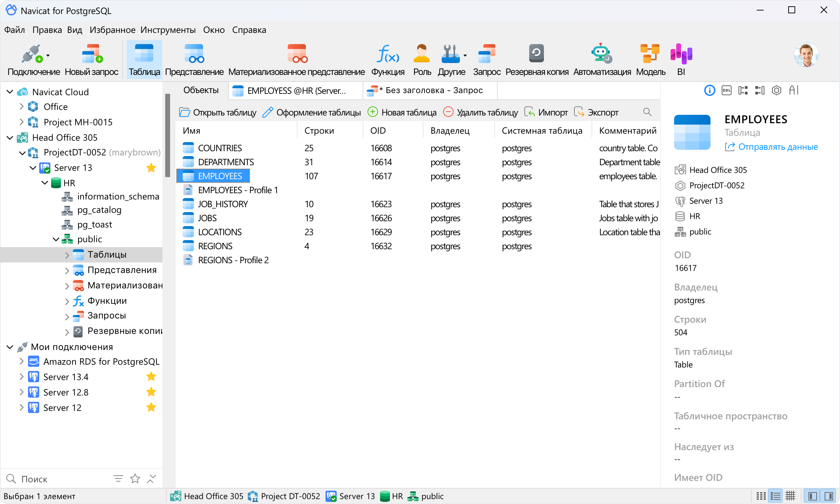This screenshot has width=840, height=504.
Task: Open Materialized View toolbar icon
Action: click(x=296, y=59)
